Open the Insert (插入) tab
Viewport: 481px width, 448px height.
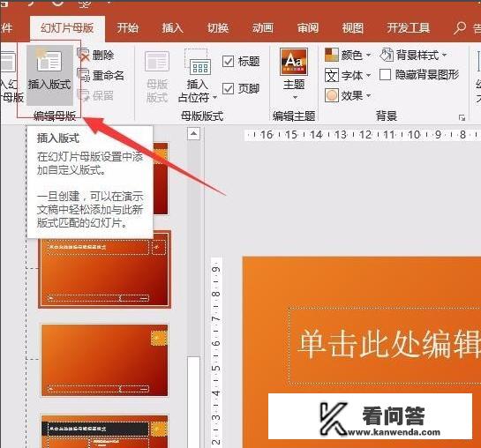pos(173,28)
